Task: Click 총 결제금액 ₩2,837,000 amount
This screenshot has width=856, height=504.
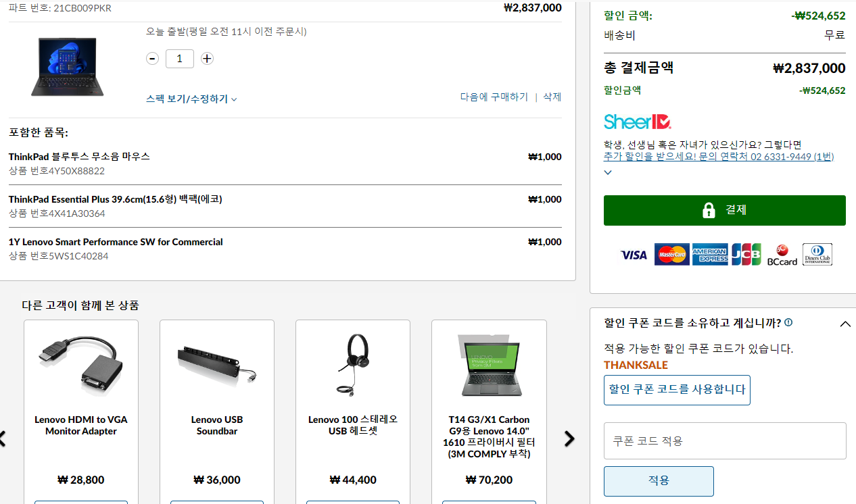Action: (x=809, y=68)
